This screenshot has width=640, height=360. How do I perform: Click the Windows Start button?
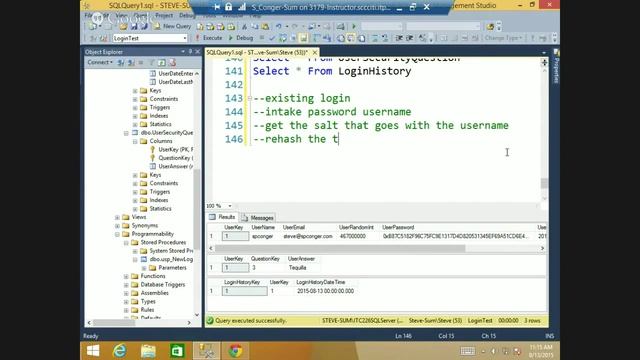point(93,351)
